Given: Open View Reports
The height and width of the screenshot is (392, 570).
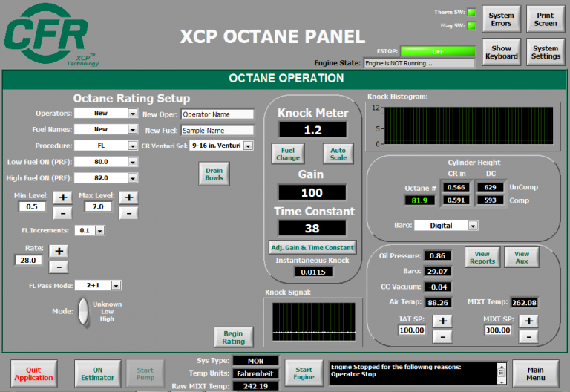Looking at the screenshot, I should click(482, 258).
